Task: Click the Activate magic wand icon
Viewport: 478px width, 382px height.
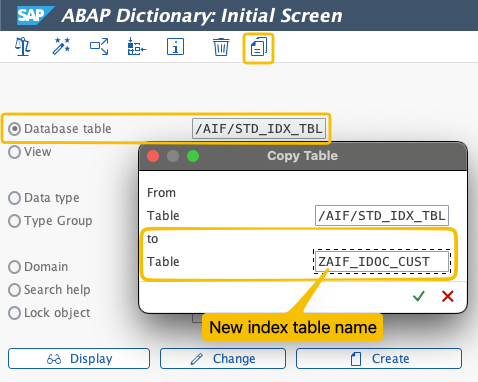Action: (x=61, y=46)
